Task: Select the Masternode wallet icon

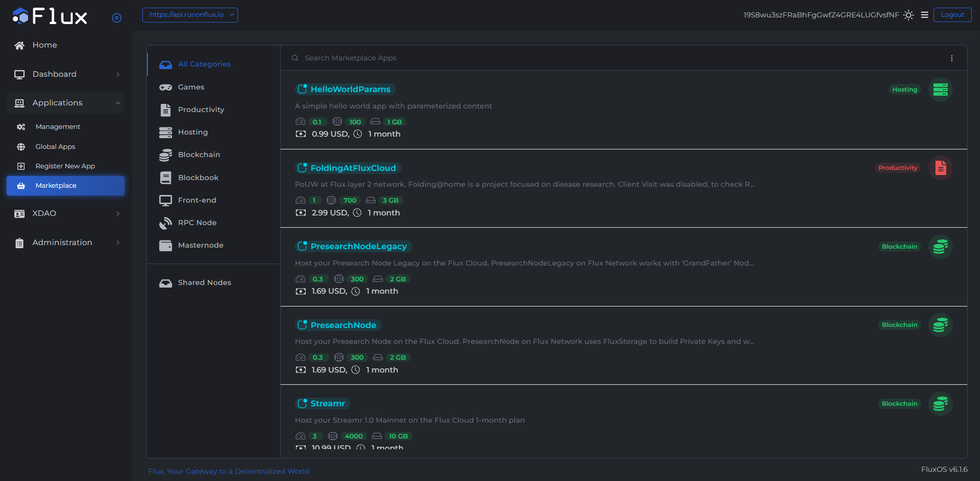Action: point(165,246)
